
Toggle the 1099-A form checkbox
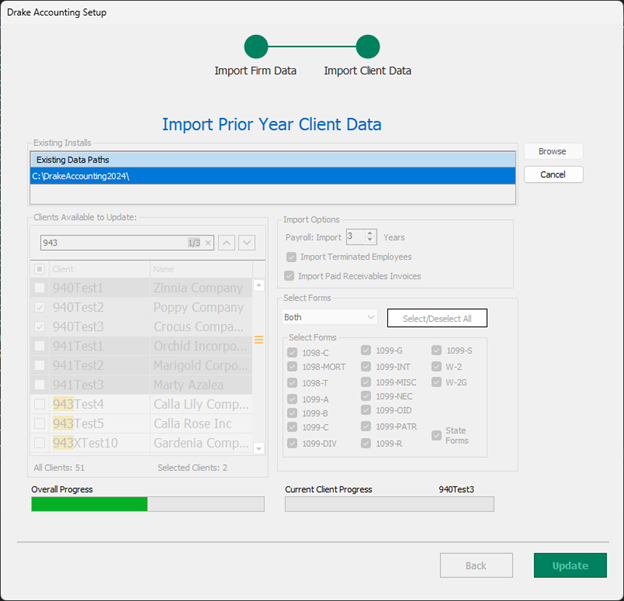(292, 399)
